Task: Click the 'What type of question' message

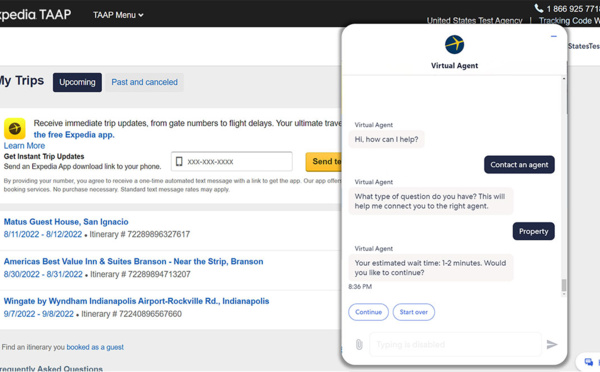Action: 430,201
